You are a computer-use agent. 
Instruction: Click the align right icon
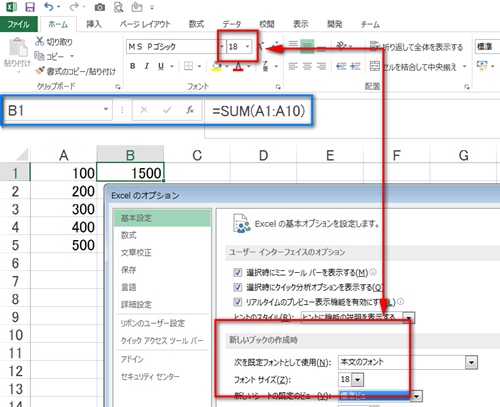(x=321, y=66)
